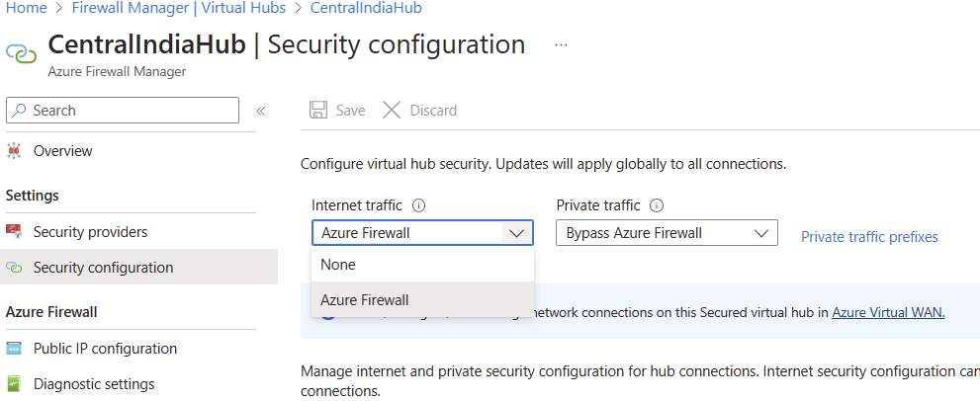Open the more options ellipsis
Screen dimensions: 980x401
pyautogui.click(x=562, y=45)
